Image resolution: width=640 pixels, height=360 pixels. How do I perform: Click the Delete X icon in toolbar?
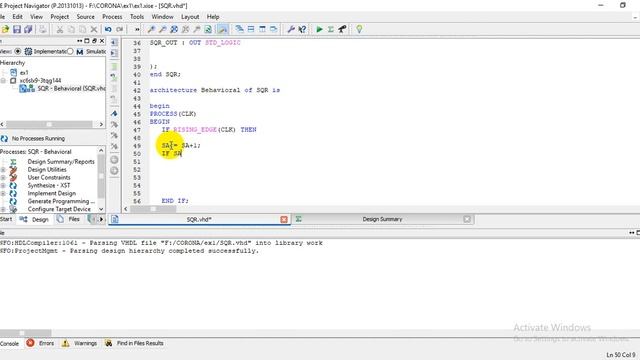[x=94, y=29]
